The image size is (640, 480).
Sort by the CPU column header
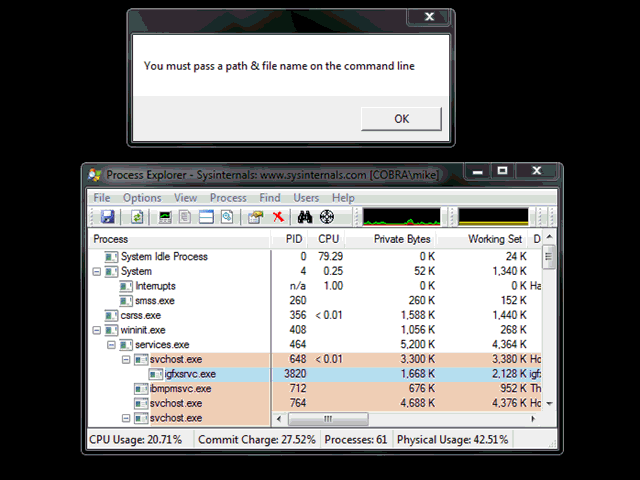(x=327, y=239)
